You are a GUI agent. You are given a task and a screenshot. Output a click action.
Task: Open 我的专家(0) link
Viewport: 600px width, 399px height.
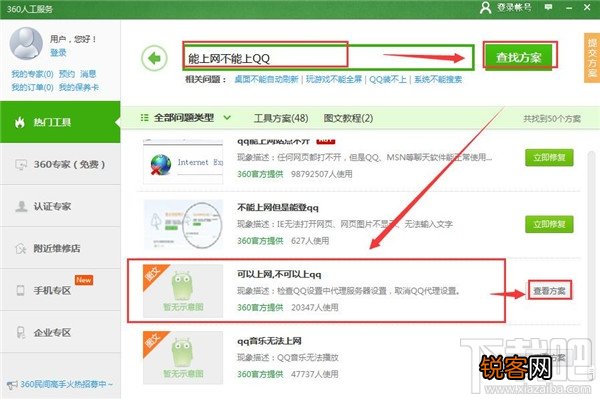(x=32, y=74)
